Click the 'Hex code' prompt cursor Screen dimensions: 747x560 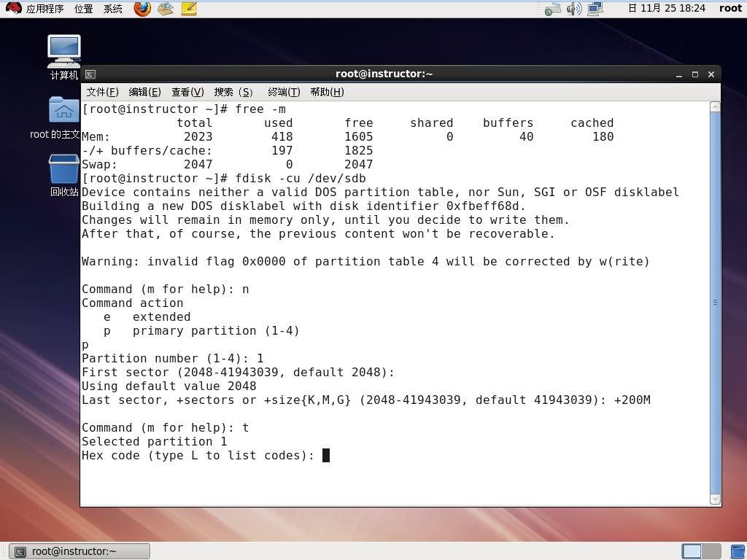tap(326, 455)
